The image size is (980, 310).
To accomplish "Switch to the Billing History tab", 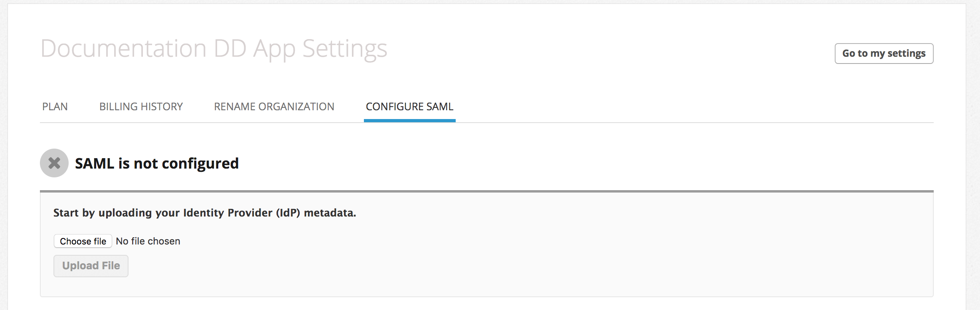I will point(141,107).
